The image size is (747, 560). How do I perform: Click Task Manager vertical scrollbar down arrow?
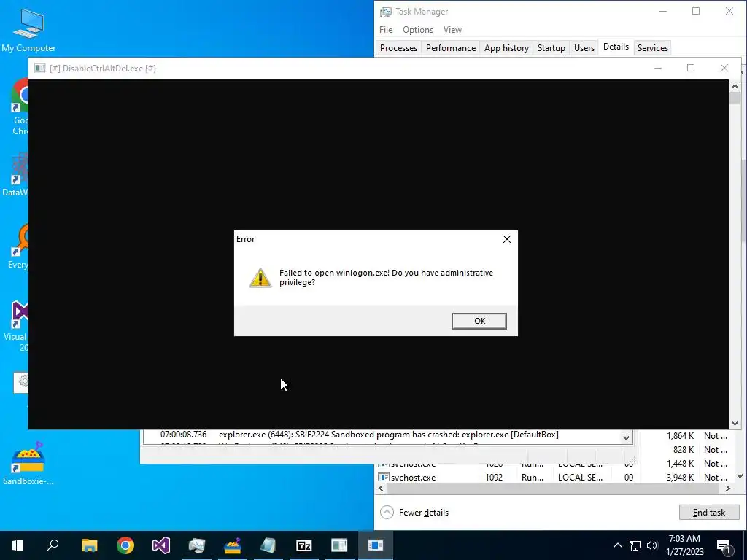coord(740,476)
